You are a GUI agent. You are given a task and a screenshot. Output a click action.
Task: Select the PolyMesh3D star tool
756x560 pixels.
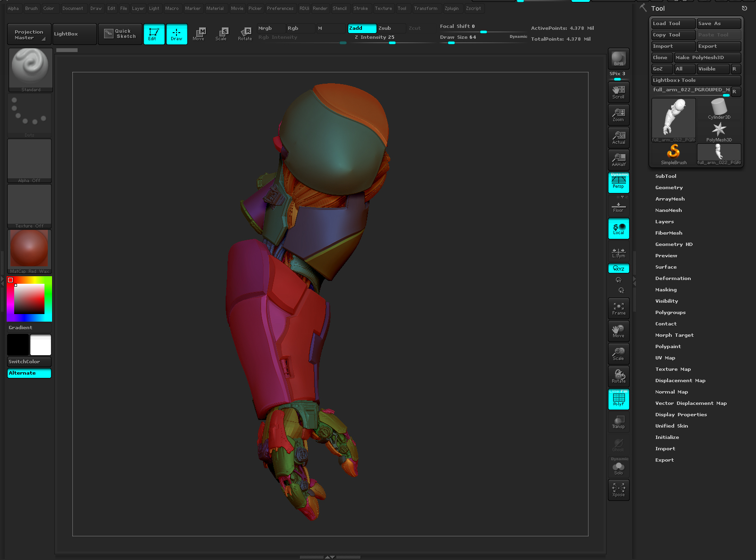[719, 131]
